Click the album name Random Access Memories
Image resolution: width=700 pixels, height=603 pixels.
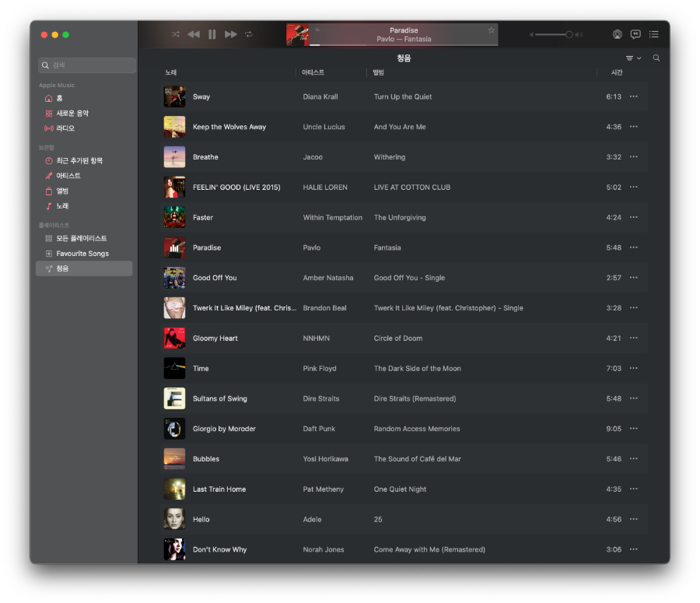(417, 429)
